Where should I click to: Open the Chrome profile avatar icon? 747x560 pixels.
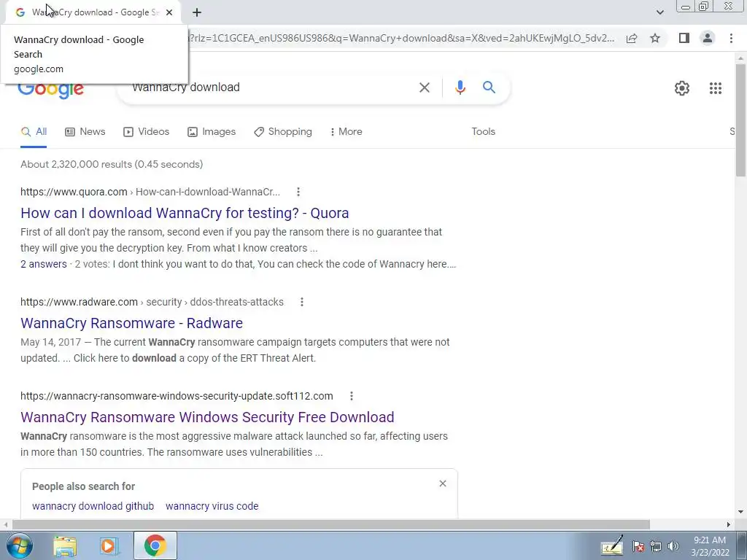[x=708, y=38]
